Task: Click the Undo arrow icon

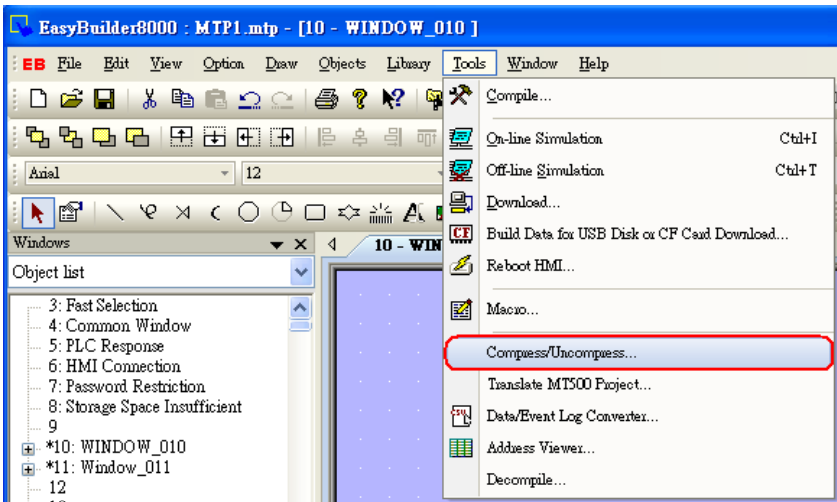Action: [249, 99]
